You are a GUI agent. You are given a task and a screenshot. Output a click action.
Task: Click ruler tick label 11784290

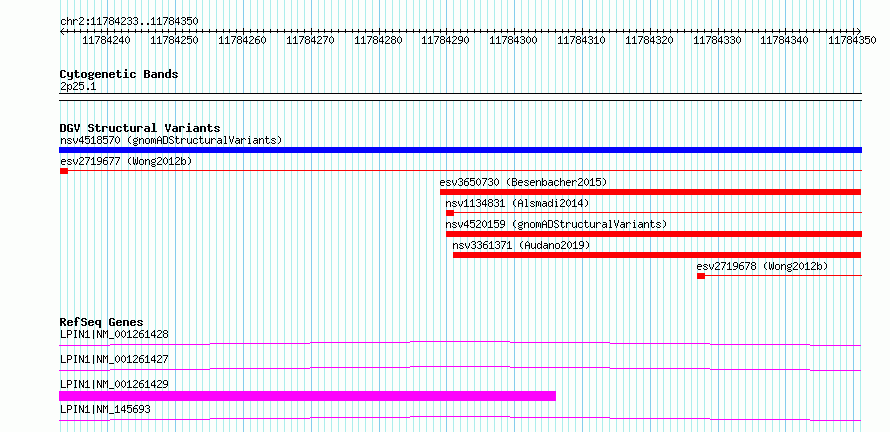click(446, 40)
